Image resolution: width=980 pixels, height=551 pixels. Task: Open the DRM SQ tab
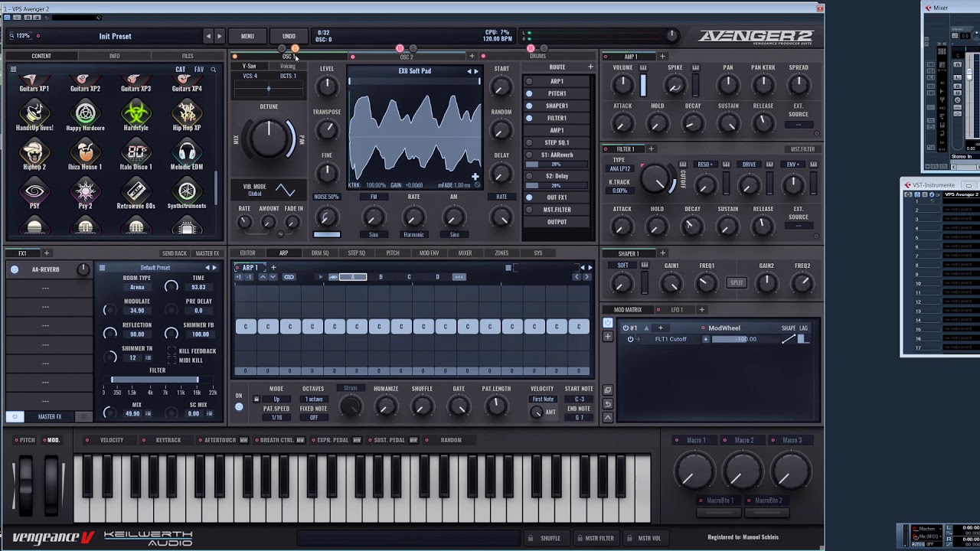click(x=320, y=253)
